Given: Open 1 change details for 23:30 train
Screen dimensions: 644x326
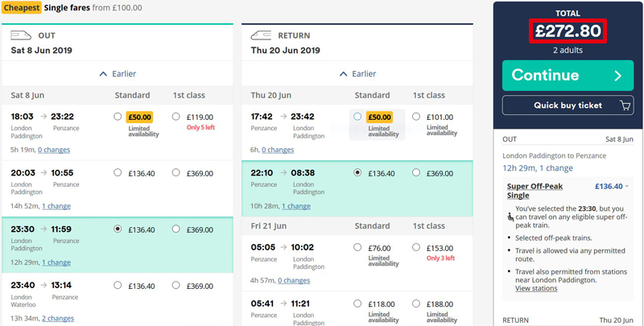Looking at the screenshot, I should tap(56, 262).
